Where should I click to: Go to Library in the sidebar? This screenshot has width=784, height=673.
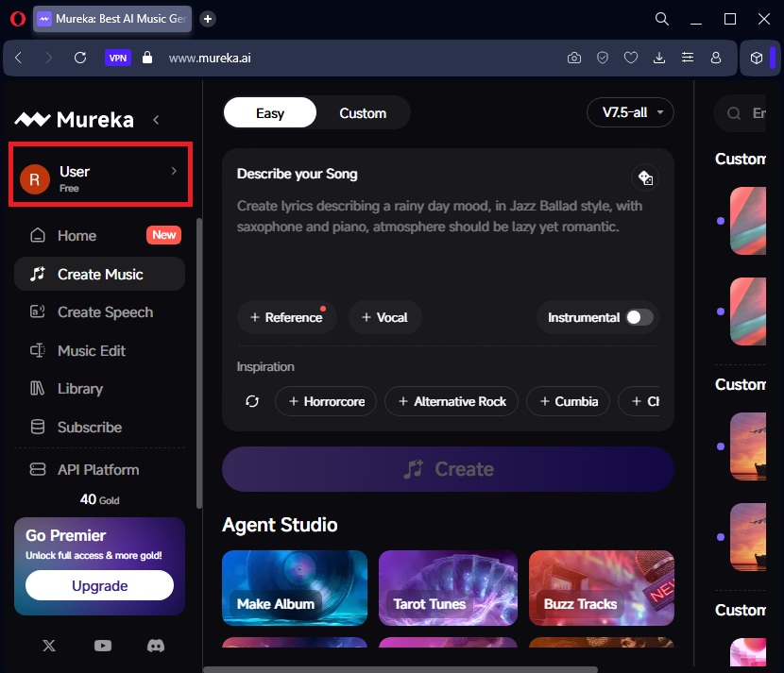(x=80, y=389)
